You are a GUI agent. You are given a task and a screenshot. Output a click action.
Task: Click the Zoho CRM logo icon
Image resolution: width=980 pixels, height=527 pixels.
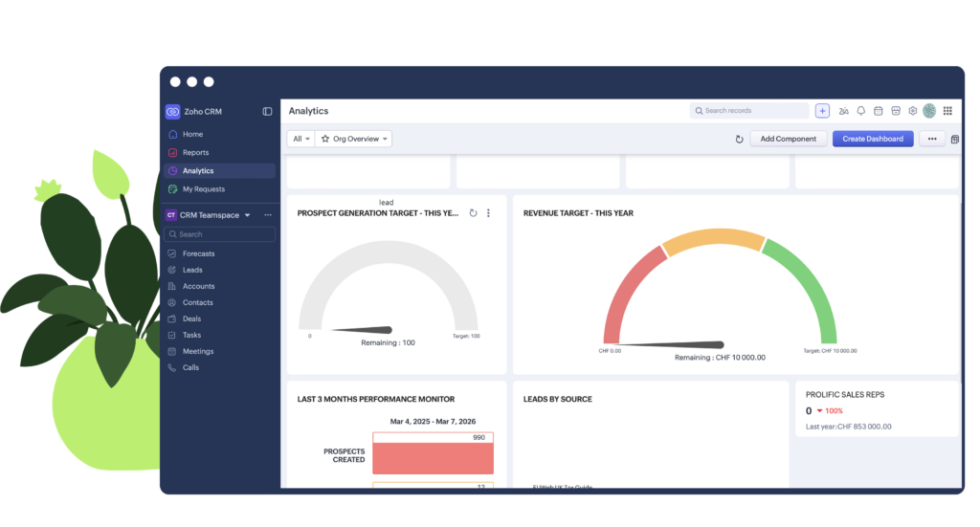click(x=172, y=111)
